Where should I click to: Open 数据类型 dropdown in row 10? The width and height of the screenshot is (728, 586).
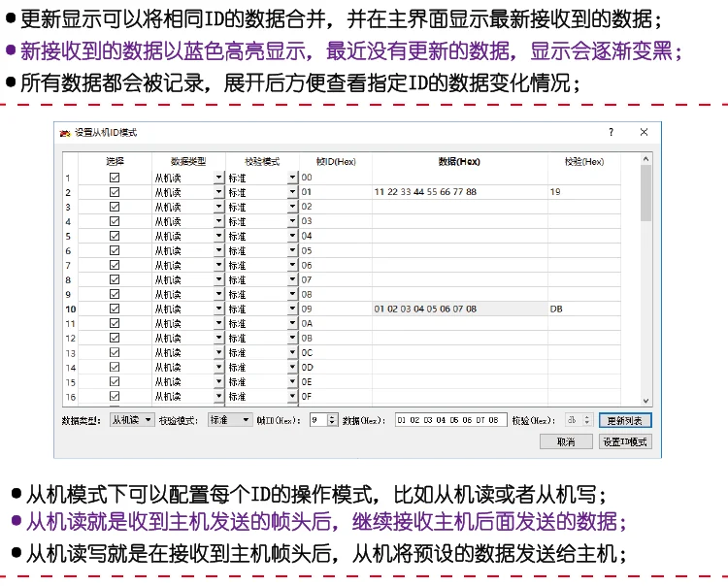click(218, 309)
